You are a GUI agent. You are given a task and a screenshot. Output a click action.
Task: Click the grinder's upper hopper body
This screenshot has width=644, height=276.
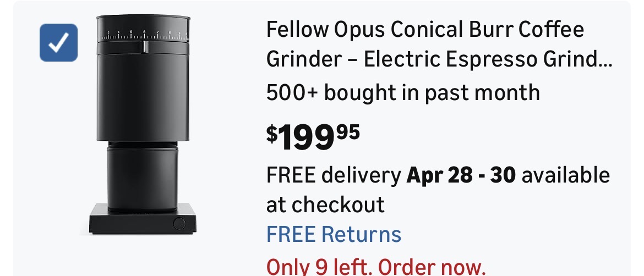click(144, 93)
